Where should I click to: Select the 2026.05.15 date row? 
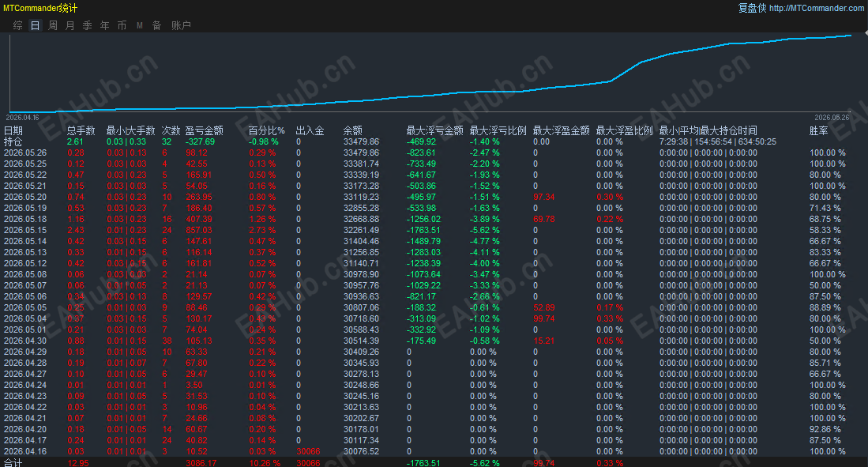(x=25, y=231)
